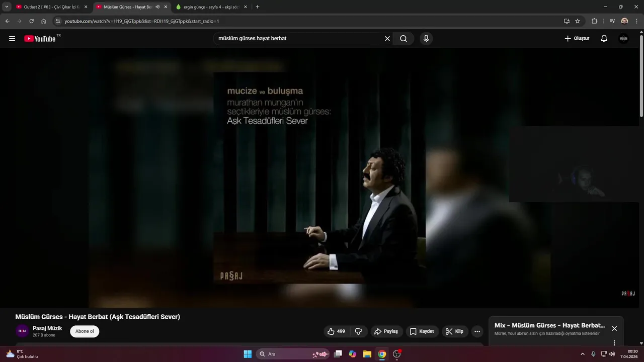Open the media control icon in Chrome toolbar
This screenshot has height=362, width=644.
[612, 21]
